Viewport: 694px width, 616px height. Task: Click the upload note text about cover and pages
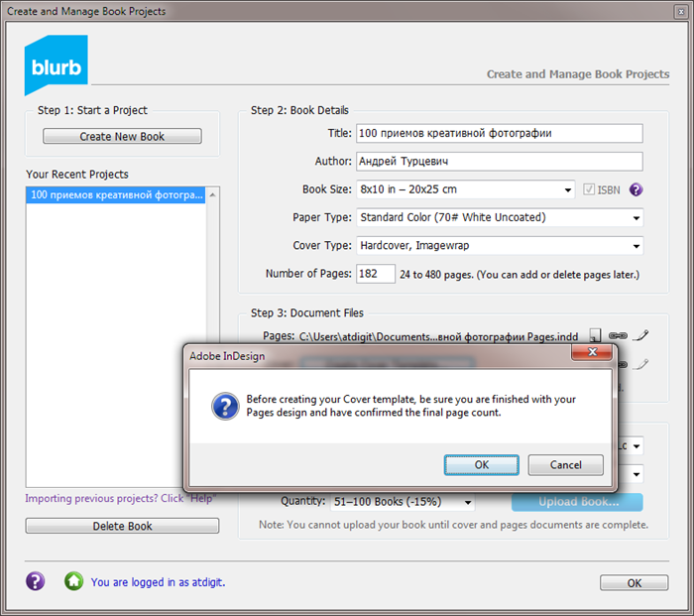(x=454, y=525)
